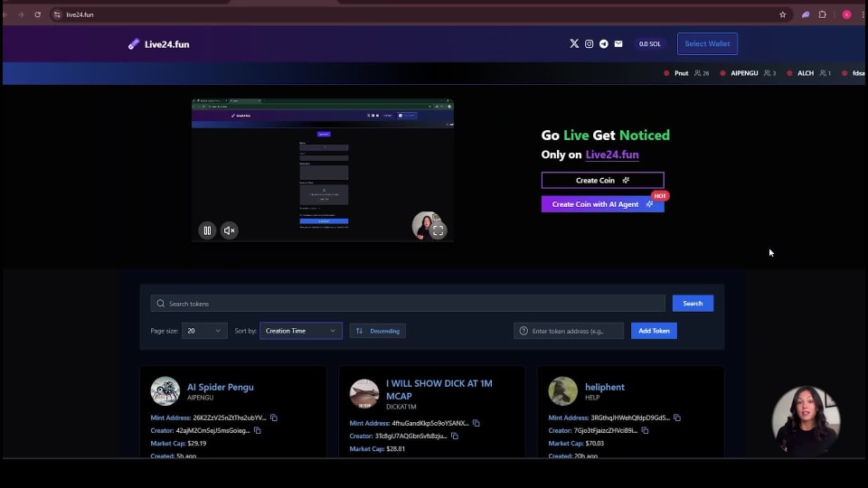868x488 pixels.
Task: Open the Instagram icon in header
Action: tap(589, 43)
